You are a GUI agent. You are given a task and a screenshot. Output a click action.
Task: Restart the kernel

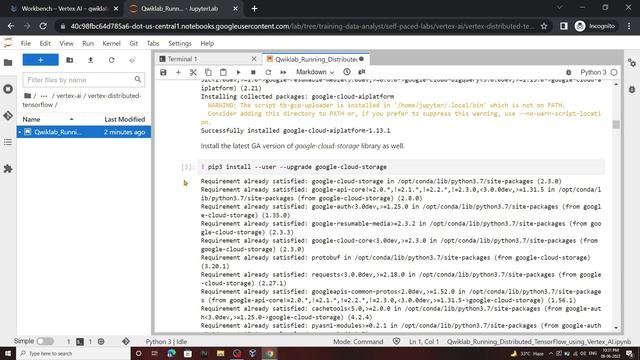pos(268,72)
